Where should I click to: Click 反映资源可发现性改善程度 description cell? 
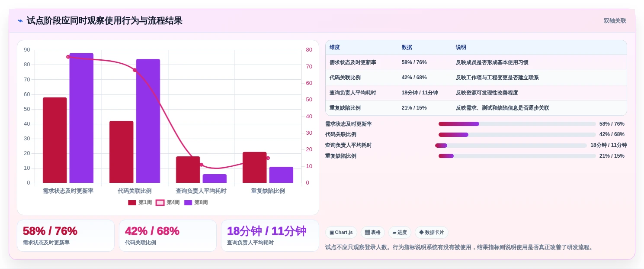click(x=487, y=93)
